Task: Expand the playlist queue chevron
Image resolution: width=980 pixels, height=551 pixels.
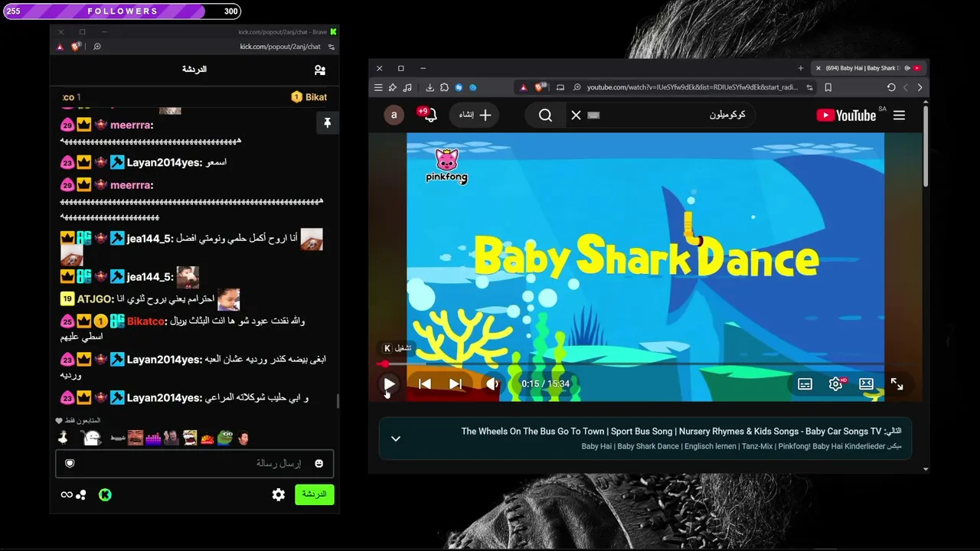Action: pos(396,439)
